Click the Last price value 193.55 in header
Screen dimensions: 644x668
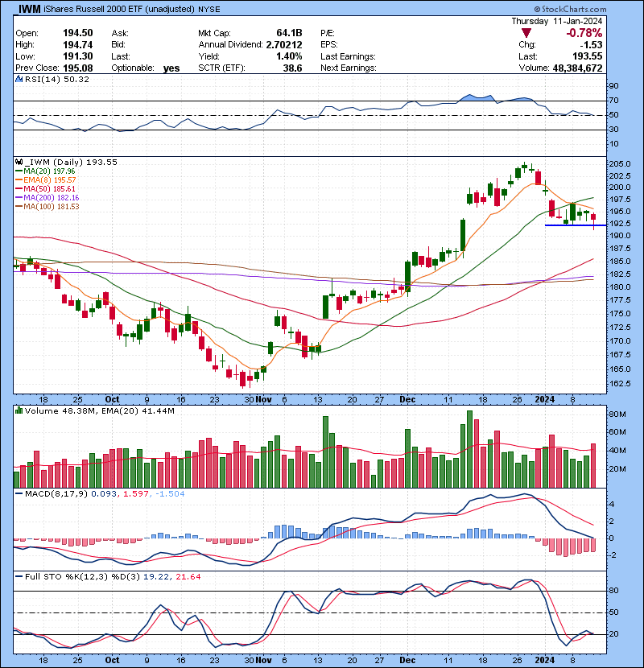(x=588, y=56)
